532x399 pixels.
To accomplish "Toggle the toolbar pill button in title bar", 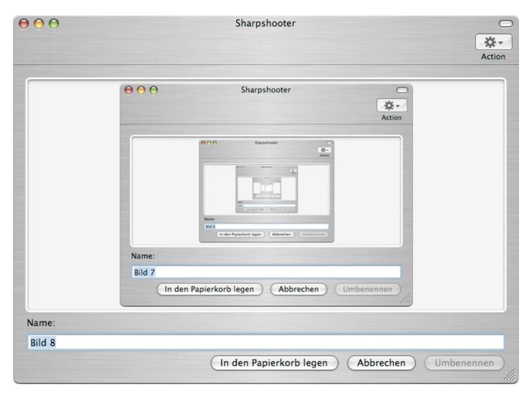I will click(x=506, y=23).
